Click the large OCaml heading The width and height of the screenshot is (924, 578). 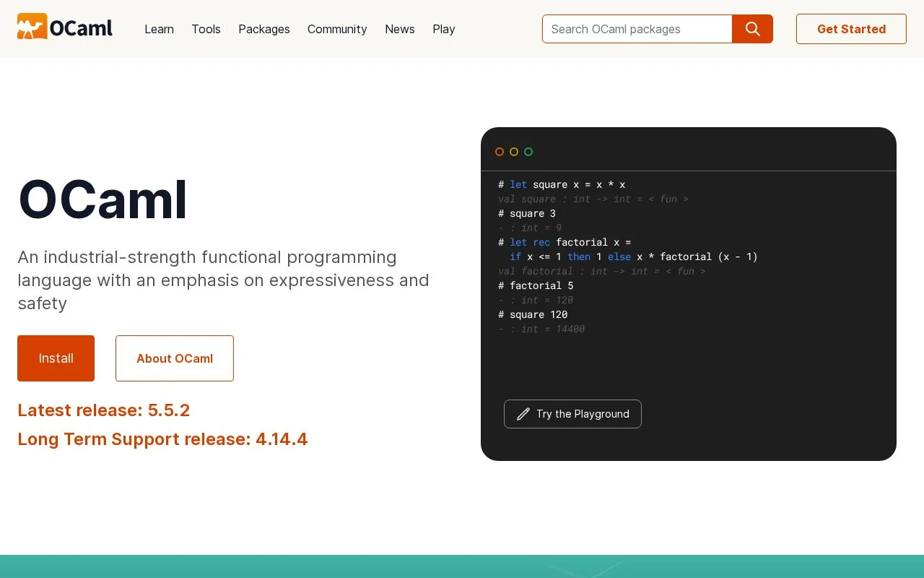coord(103,200)
